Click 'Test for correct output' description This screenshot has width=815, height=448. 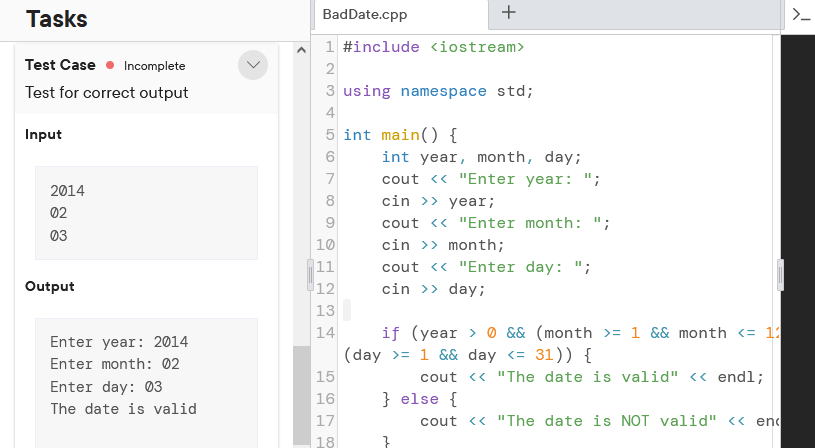click(107, 93)
